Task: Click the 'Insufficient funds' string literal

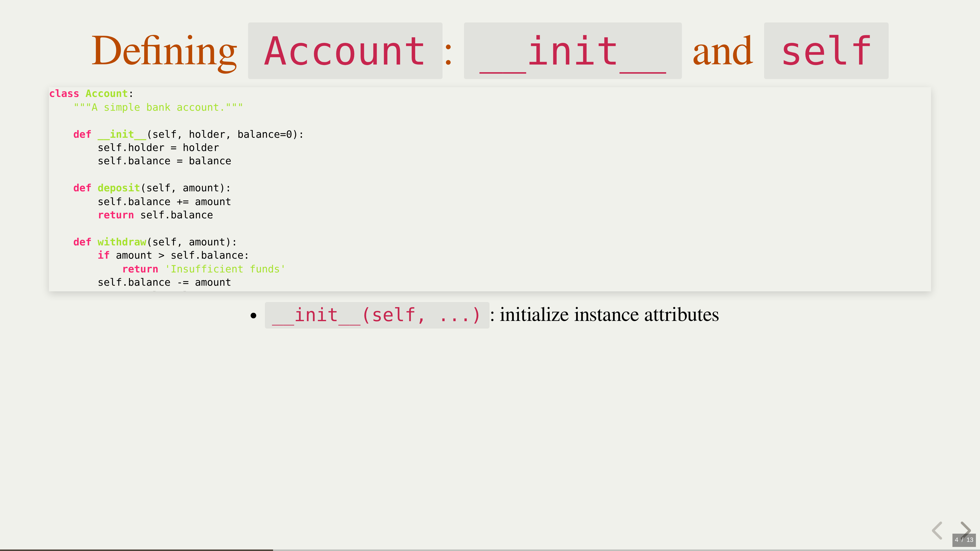Action: [225, 269]
